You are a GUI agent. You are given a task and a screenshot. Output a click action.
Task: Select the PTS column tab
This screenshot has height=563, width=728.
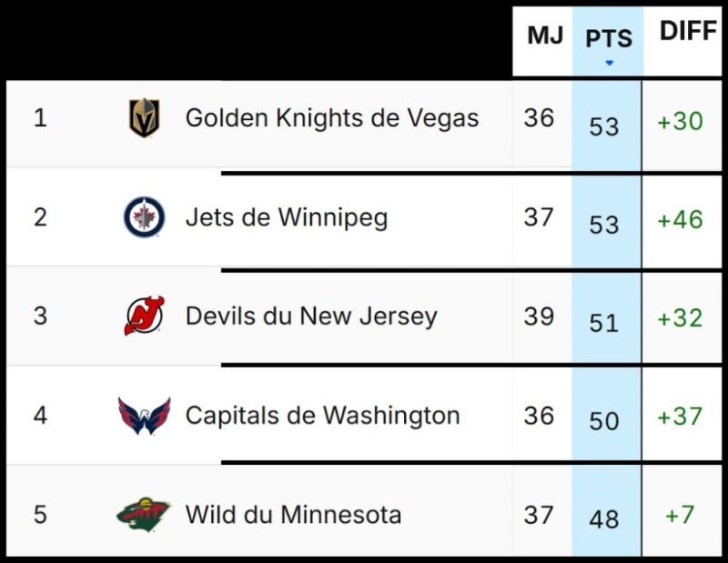pyautogui.click(x=606, y=40)
